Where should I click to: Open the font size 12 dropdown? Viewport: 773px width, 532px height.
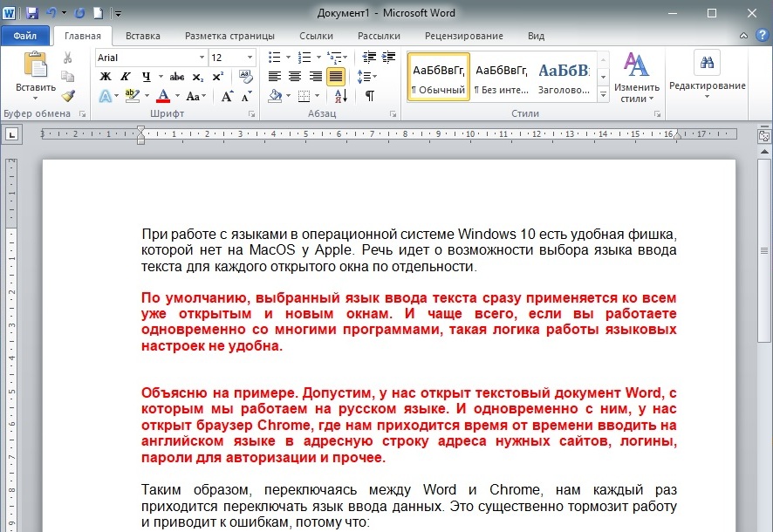[x=250, y=58]
